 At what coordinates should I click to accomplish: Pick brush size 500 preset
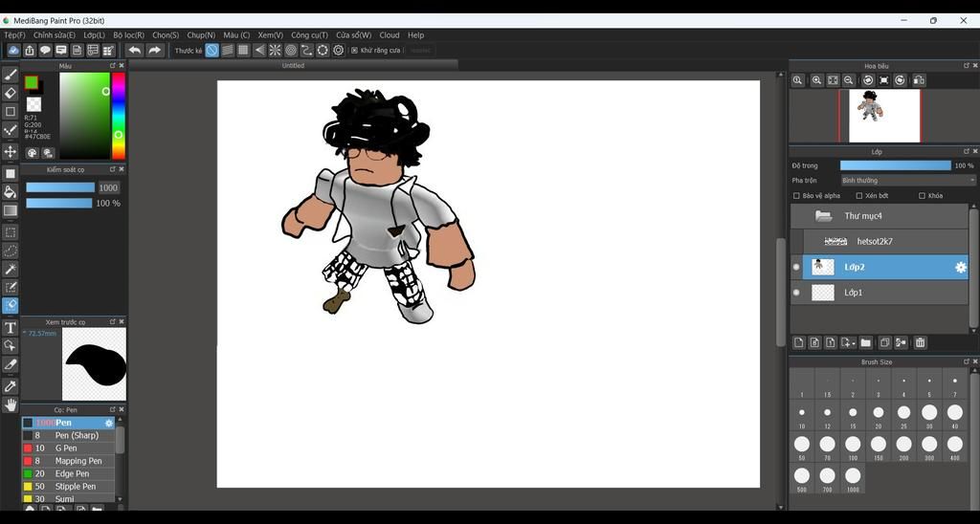pyautogui.click(x=802, y=476)
